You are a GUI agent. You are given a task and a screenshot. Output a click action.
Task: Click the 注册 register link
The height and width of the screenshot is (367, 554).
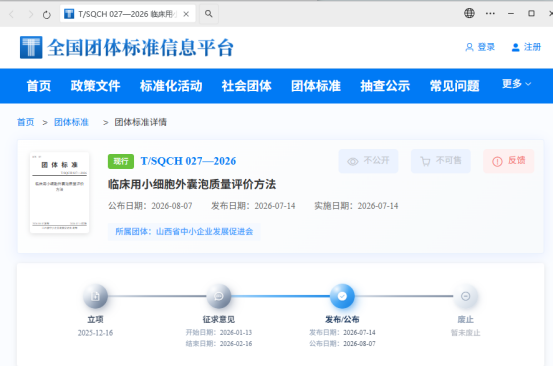click(x=526, y=47)
